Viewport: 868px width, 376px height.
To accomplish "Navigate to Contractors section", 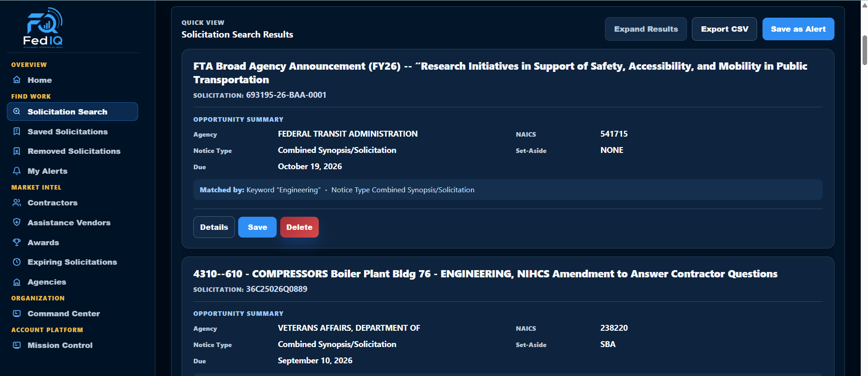I will point(72,203).
